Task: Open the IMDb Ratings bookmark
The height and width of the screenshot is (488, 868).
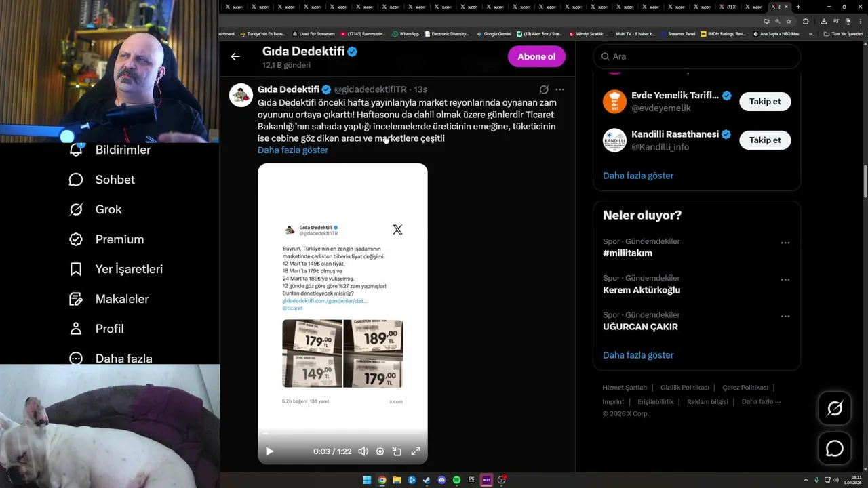Action: pyautogui.click(x=724, y=33)
